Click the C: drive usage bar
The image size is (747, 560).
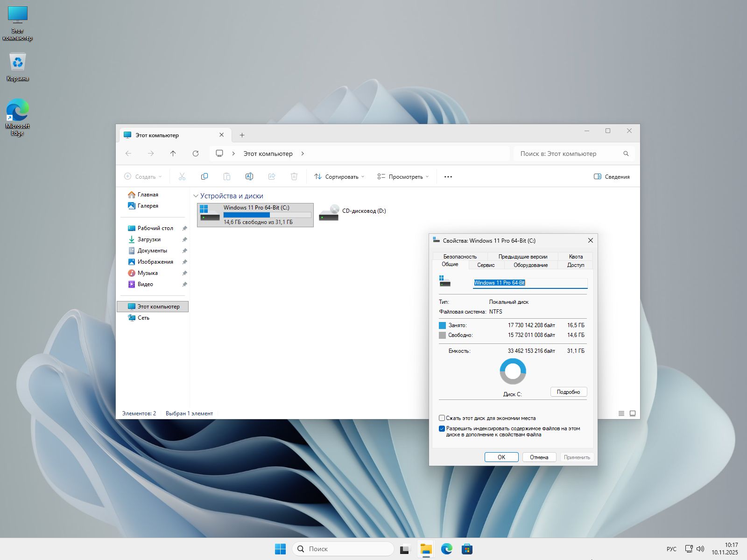click(267, 215)
